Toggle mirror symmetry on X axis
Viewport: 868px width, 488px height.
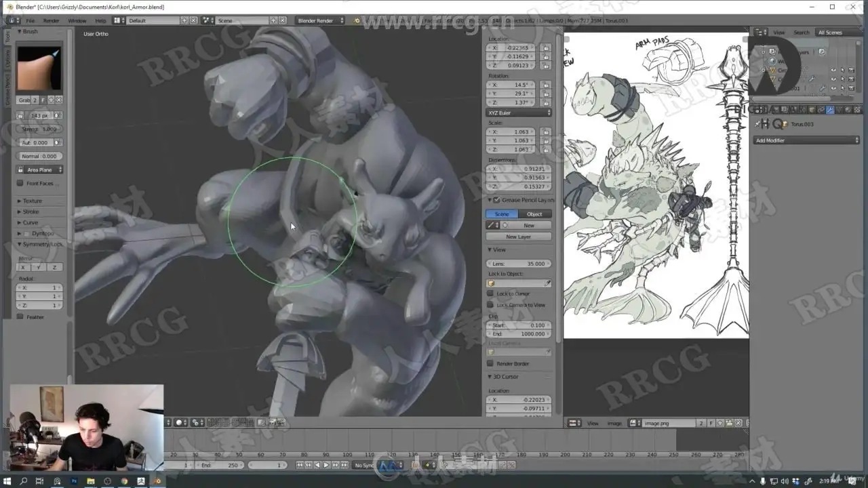(24, 267)
